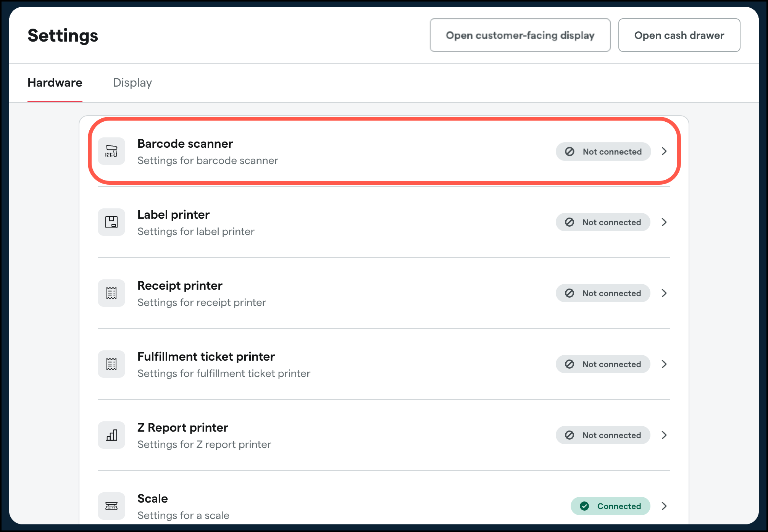The image size is (768, 532).
Task: Select the Hardware tab
Action: pos(55,82)
